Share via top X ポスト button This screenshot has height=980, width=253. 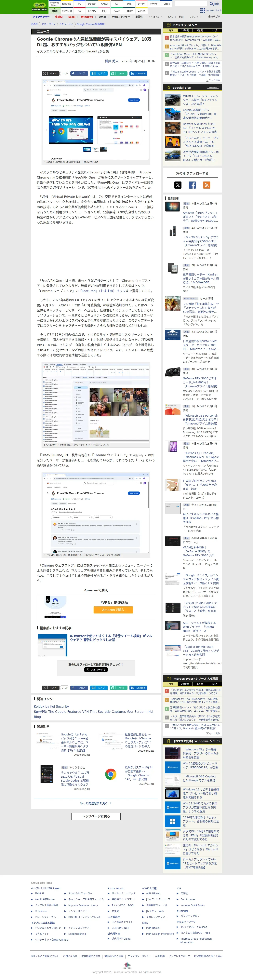point(50,74)
